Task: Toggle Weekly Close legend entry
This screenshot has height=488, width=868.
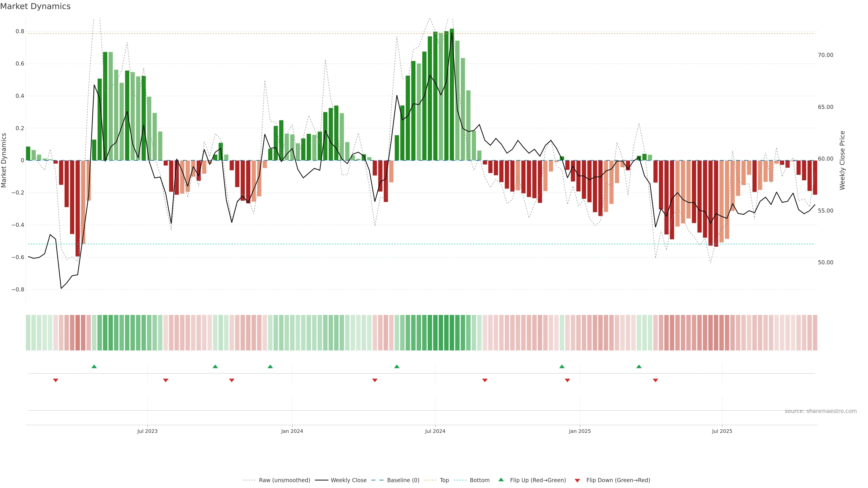Action: tap(348, 480)
